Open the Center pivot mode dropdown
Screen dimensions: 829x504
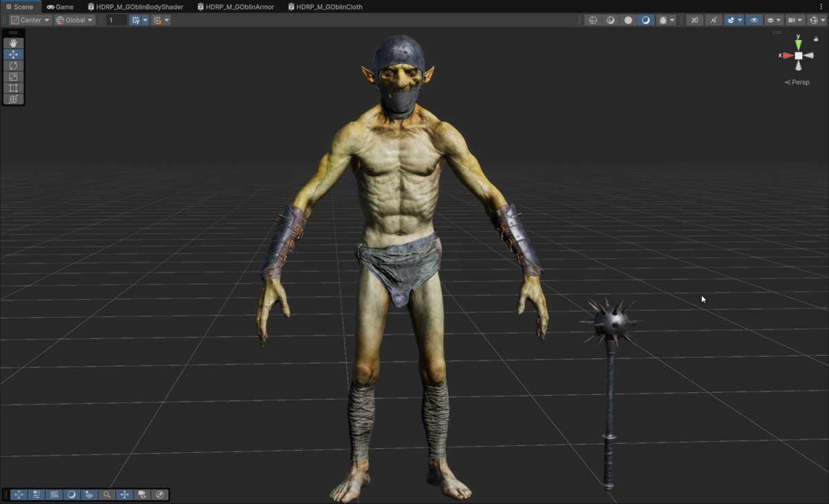[30, 20]
